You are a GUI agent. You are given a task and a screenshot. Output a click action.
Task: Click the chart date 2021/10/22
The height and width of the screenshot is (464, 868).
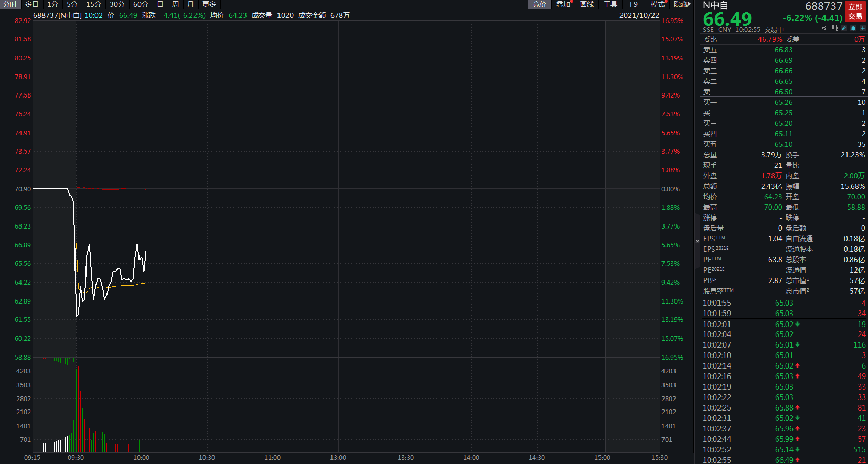click(639, 15)
